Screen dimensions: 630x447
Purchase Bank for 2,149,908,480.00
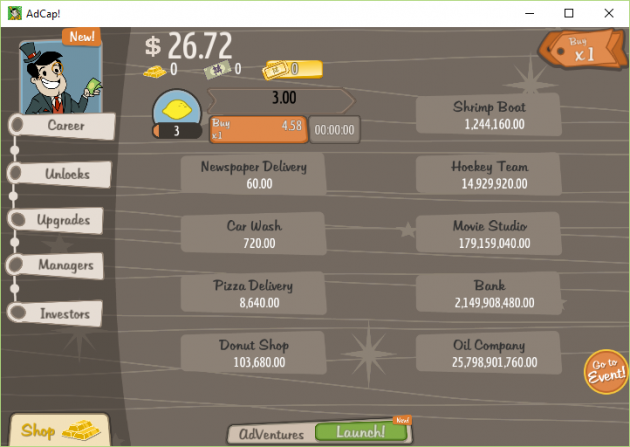pos(489,293)
